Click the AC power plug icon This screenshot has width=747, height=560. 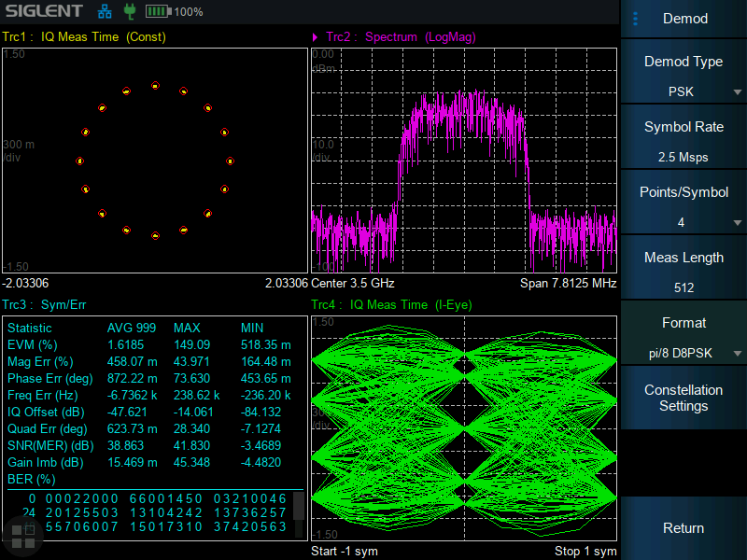coord(129,12)
